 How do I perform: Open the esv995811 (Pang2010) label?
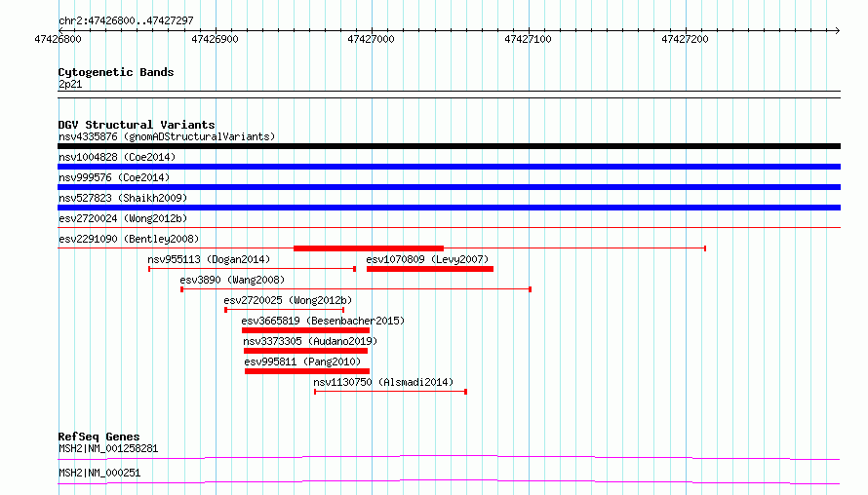(x=302, y=362)
